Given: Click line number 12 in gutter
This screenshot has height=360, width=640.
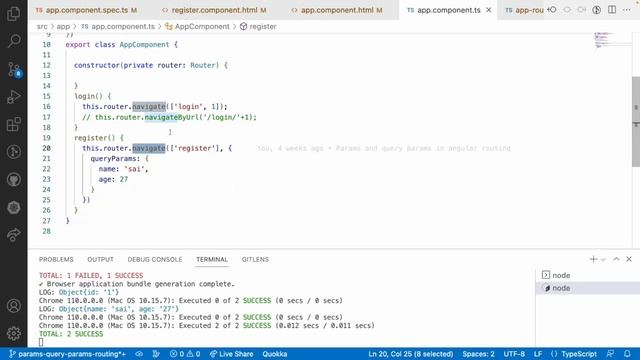Looking at the screenshot, I should 46,65.
